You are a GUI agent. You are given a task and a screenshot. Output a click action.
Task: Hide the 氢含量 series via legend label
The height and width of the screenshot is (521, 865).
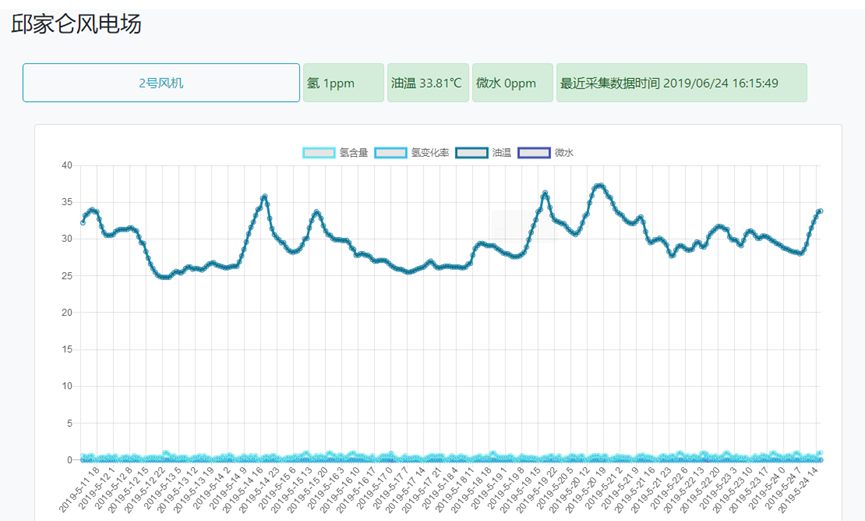point(353,153)
